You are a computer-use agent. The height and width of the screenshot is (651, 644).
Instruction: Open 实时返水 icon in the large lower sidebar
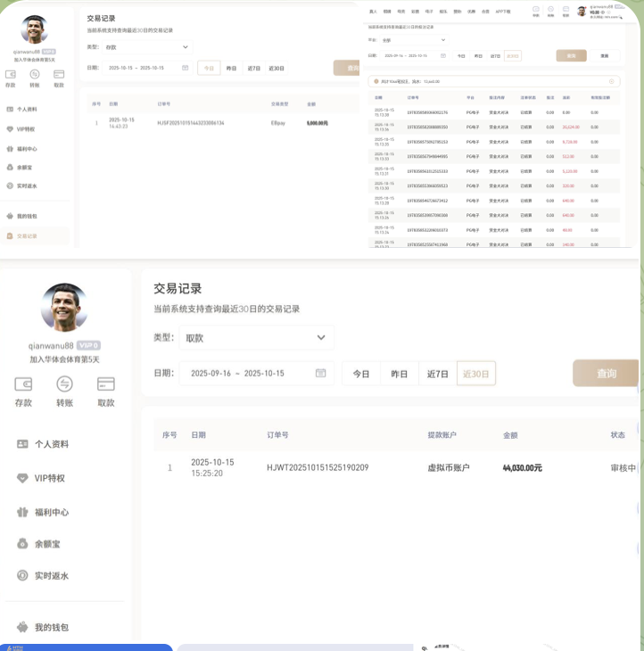22,575
